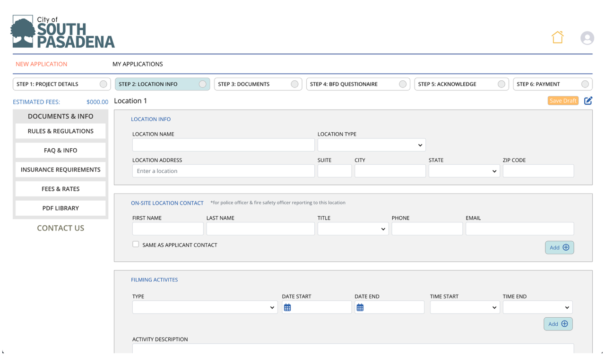Go to Step 4: BFD Questionaire
This screenshot has width=605, height=364.
(x=357, y=84)
